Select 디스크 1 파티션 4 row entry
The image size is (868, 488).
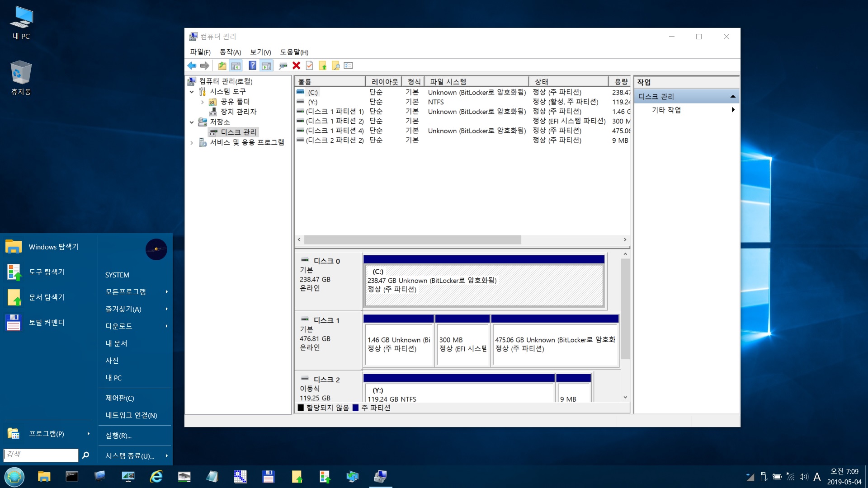pyautogui.click(x=334, y=131)
